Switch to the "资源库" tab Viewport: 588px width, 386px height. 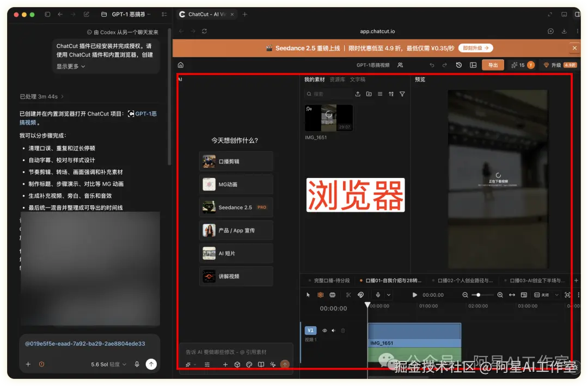click(337, 79)
